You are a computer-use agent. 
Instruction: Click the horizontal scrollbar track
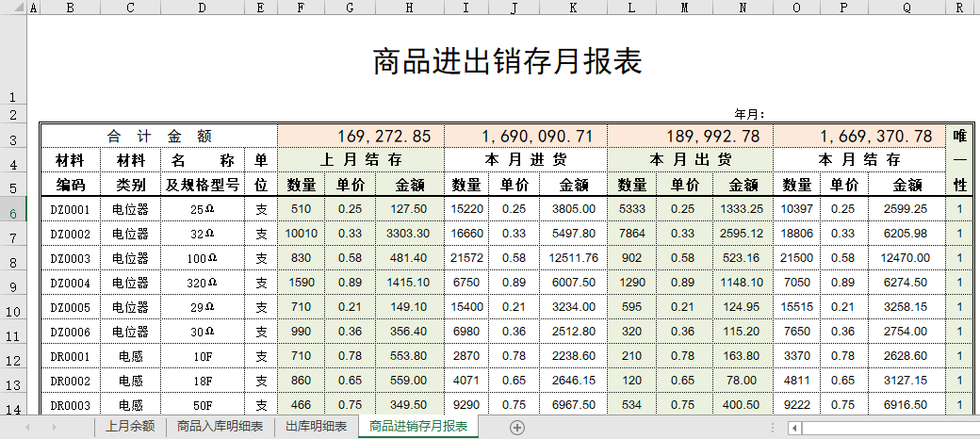click(886, 428)
